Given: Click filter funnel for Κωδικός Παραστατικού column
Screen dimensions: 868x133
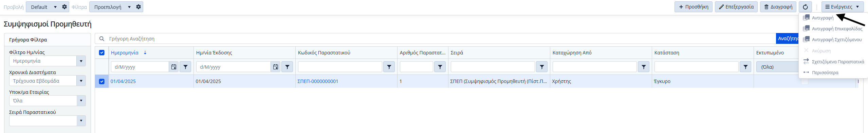Looking at the screenshot, I should (389, 67).
